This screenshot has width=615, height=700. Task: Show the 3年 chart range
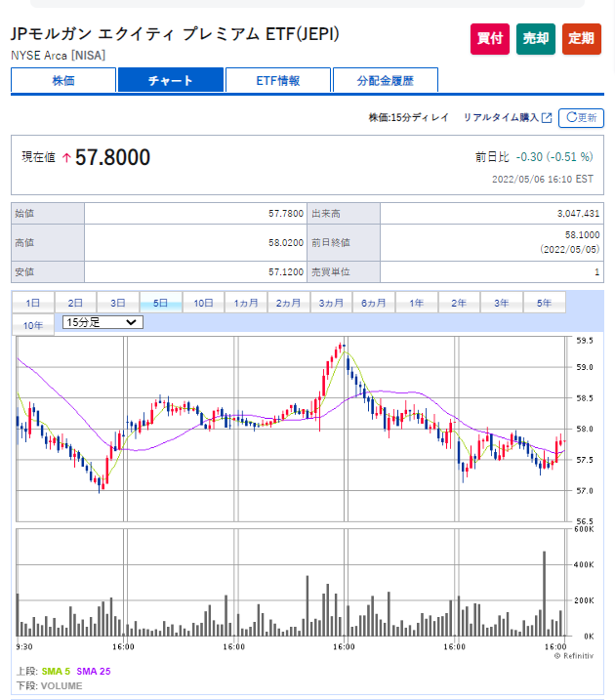click(x=502, y=303)
